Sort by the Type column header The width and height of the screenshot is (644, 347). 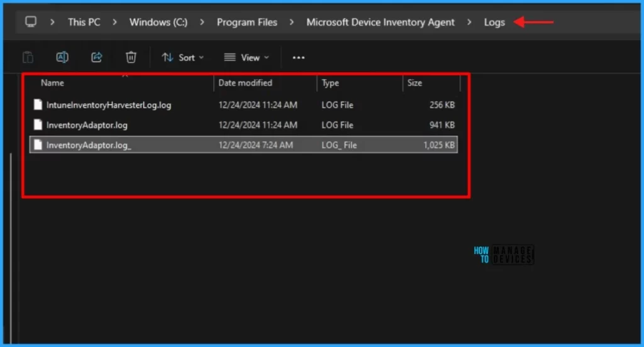[x=330, y=83]
